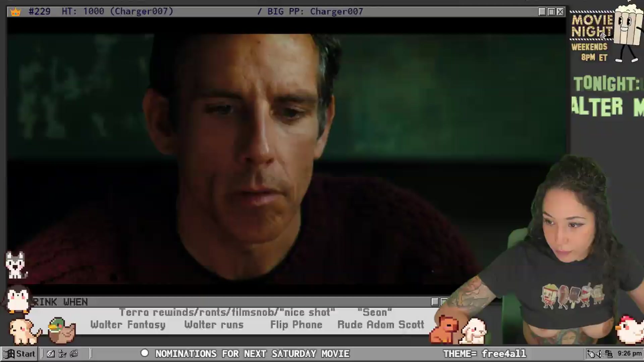Open the network computers tray icon
This screenshot has width=644, height=362.
609,354
